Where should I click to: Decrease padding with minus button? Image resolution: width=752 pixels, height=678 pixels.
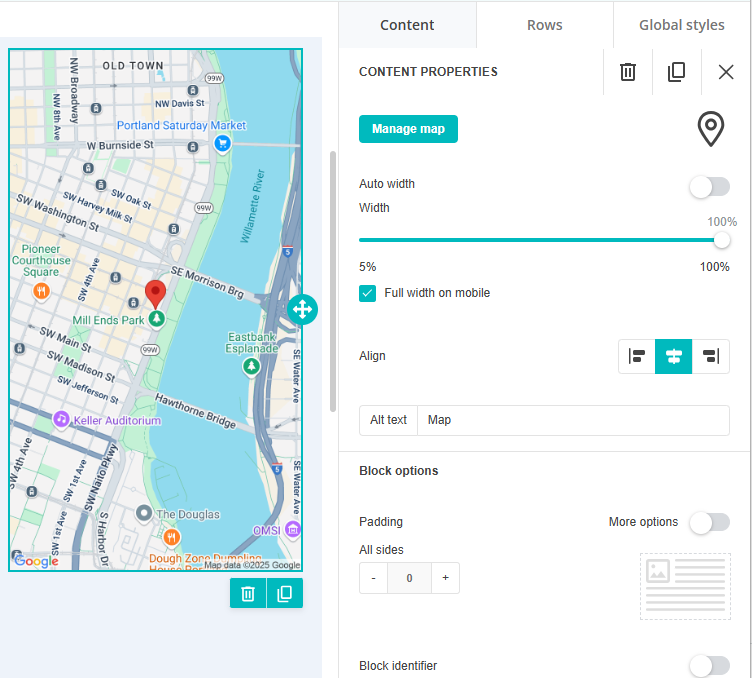point(374,578)
